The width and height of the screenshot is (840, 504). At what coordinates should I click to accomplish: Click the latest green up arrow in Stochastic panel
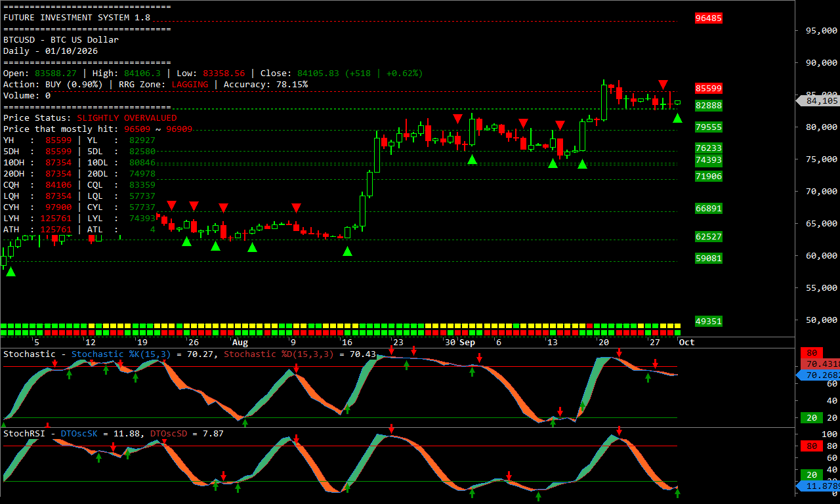tap(648, 377)
